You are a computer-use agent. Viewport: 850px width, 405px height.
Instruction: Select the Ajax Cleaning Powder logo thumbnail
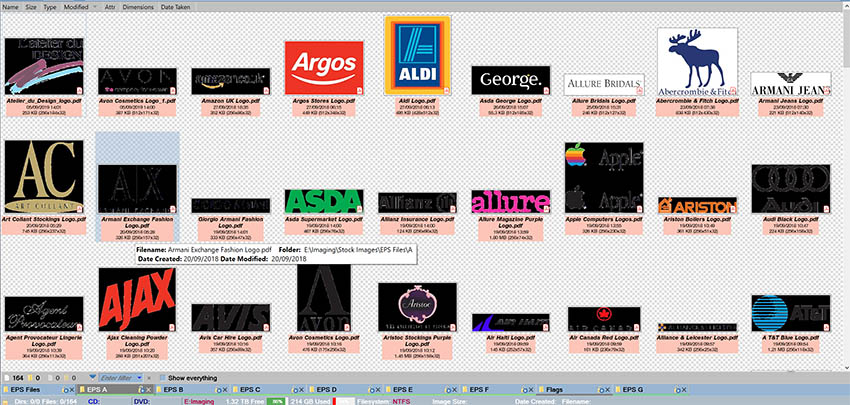tap(137, 300)
